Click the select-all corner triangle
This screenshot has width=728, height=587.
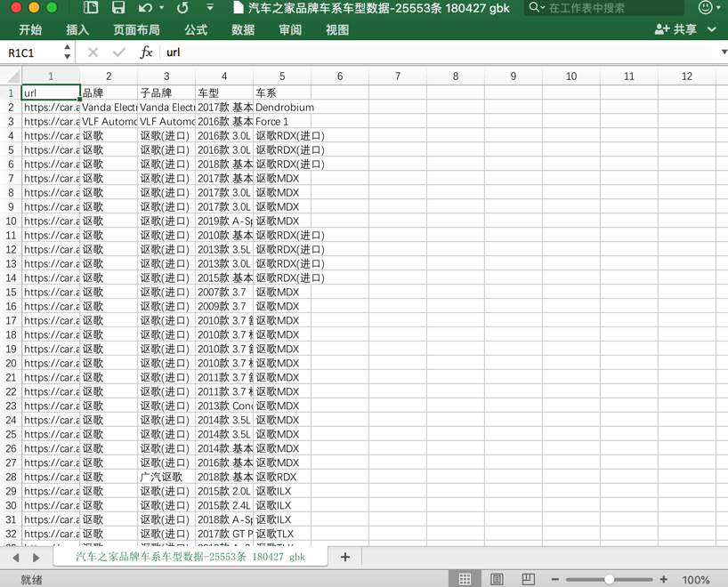click(13, 76)
